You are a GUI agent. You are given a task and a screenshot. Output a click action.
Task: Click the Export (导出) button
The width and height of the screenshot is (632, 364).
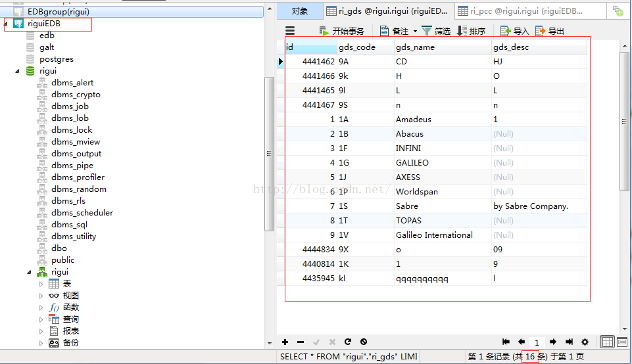tap(549, 31)
